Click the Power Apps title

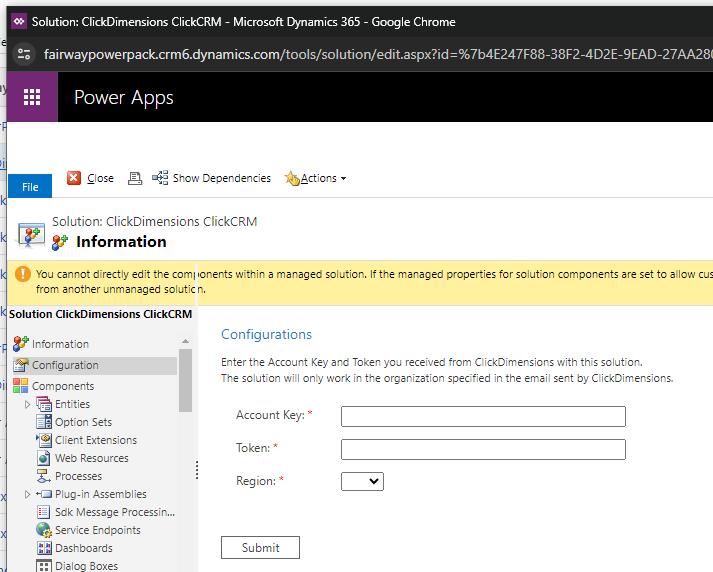pyautogui.click(x=124, y=97)
